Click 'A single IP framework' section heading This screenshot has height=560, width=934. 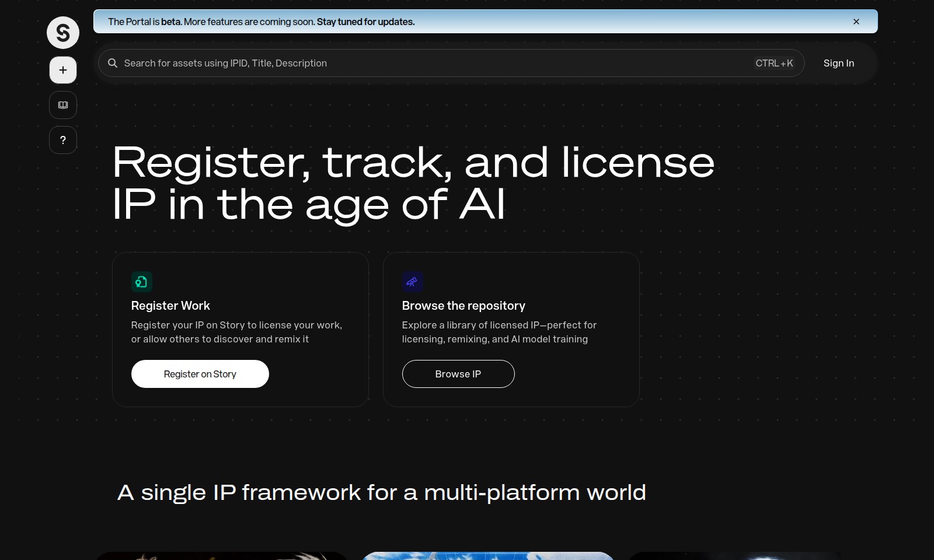tap(382, 493)
